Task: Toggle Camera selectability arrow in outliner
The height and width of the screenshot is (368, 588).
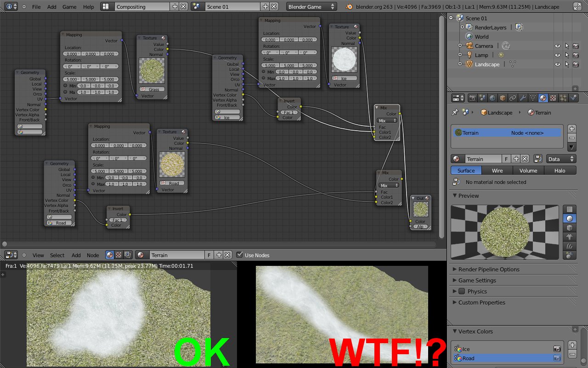Action: click(x=567, y=46)
